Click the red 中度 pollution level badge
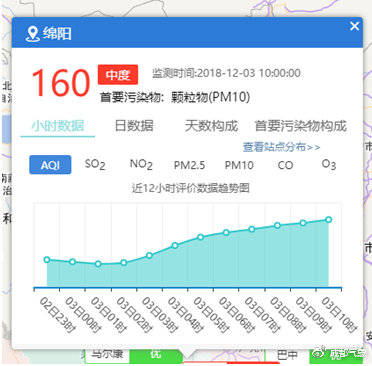372x366 pixels. click(x=118, y=74)
